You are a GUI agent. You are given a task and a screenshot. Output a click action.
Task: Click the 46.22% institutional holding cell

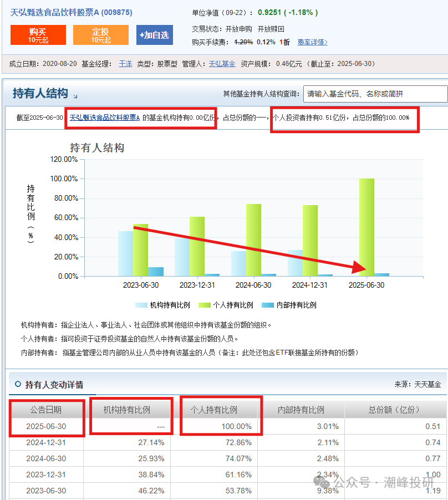127,491
